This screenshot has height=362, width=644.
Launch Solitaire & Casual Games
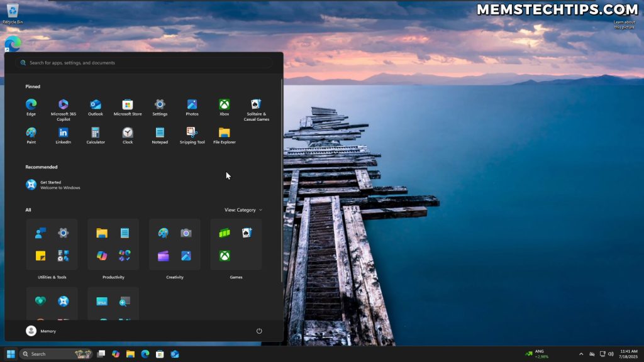(x=256, y=104)
